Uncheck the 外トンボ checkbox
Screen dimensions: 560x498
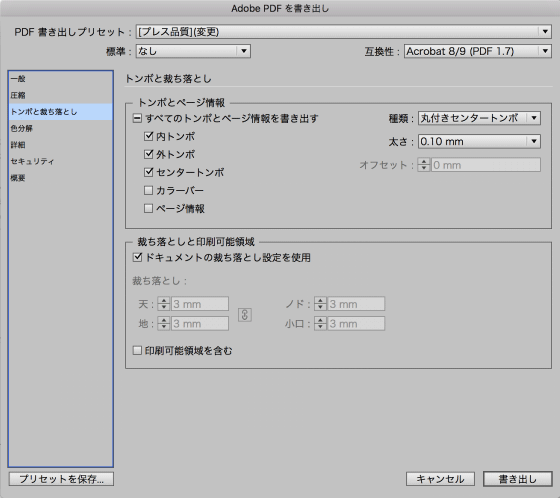click(148, 154)
